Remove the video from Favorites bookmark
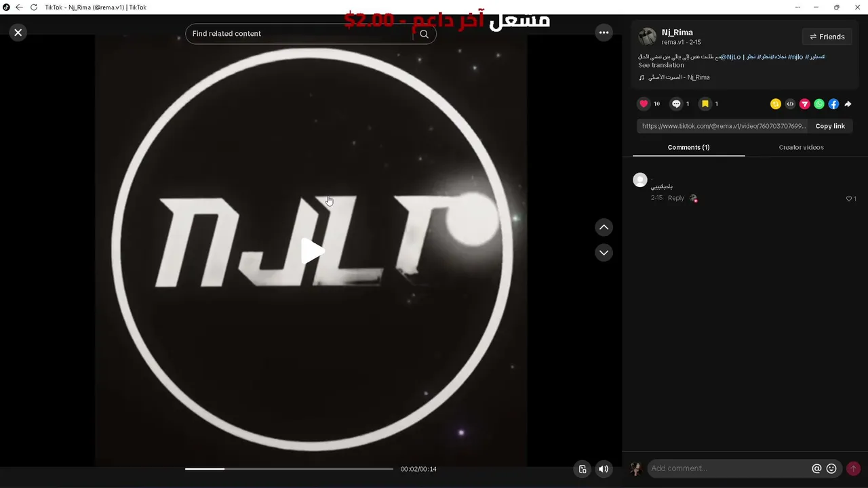Viewport: 868px width, 488px height. pos(705,104)
